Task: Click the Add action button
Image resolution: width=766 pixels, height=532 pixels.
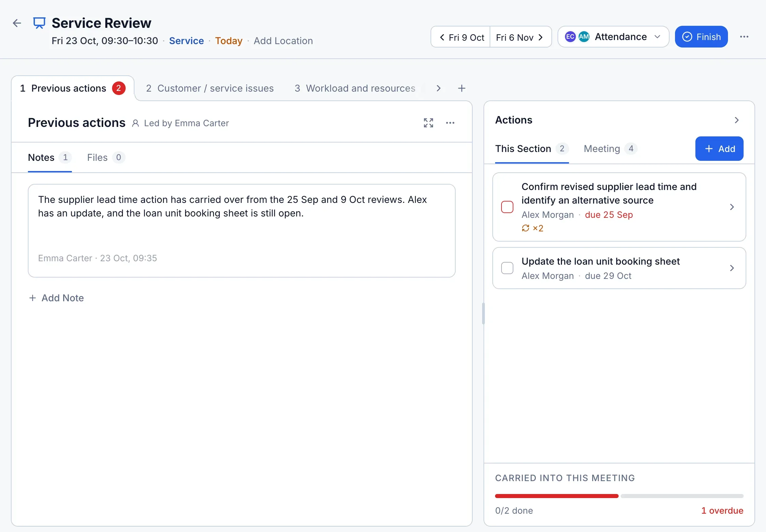Action: point(719,149)
